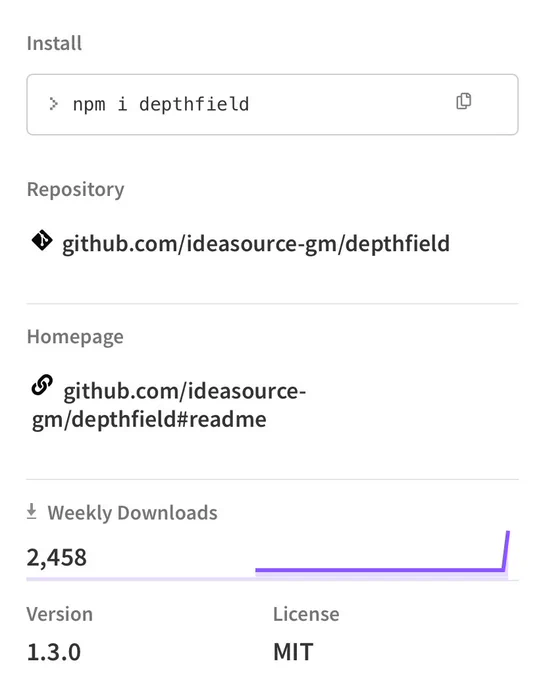This screenshot has height=680, width=545.
Task: Click the git diamond icon beside repository link
Action: click(x=42, y=240)
